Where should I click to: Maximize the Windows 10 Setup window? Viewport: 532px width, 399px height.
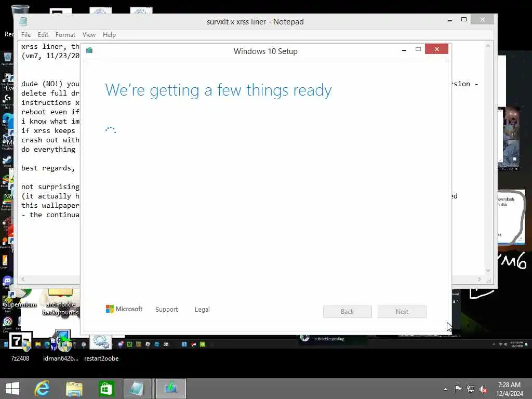[418, 49]
